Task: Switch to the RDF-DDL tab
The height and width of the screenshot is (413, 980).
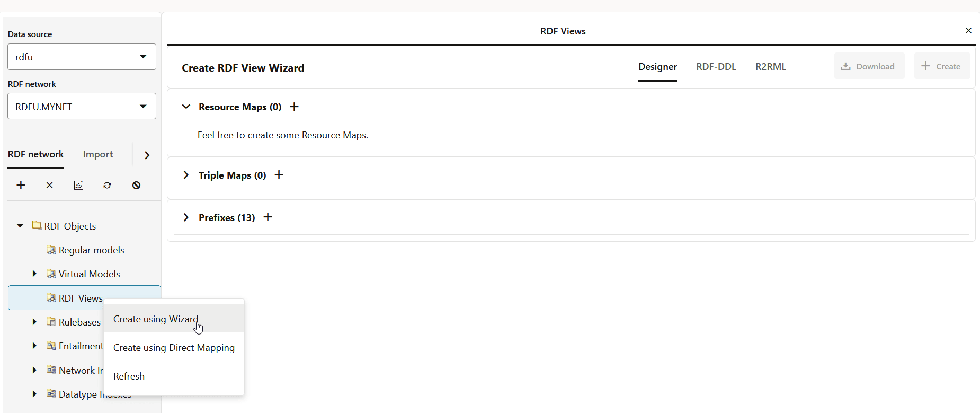Action: [x=716, y=67]
